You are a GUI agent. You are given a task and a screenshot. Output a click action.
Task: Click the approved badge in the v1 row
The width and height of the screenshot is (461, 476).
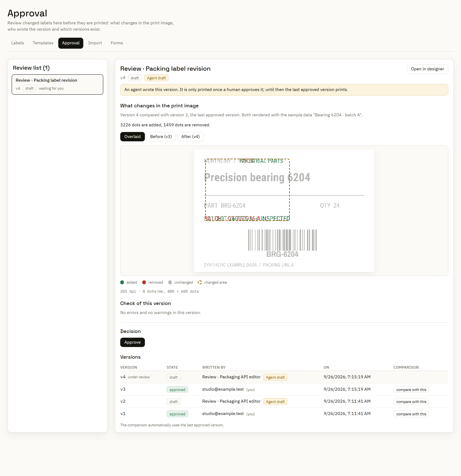point(177,414)
